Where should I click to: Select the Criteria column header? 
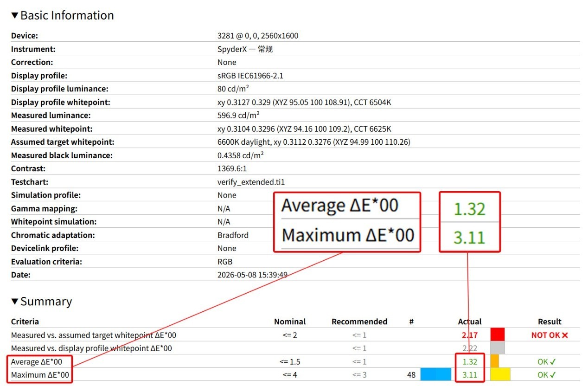coord(25,322)
